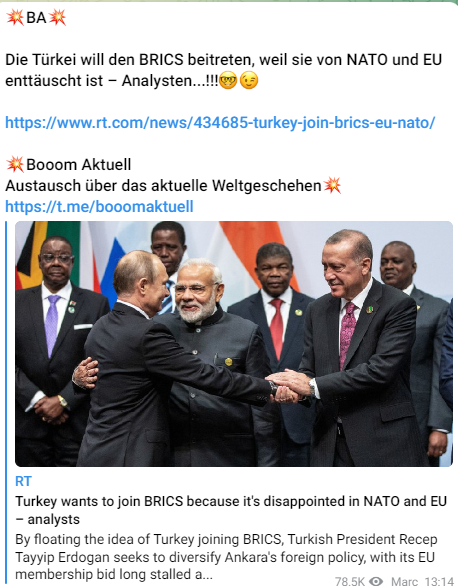Open the rt.com news article link
458x586 pixels.
pyautogui.click(x=220, y=123)
